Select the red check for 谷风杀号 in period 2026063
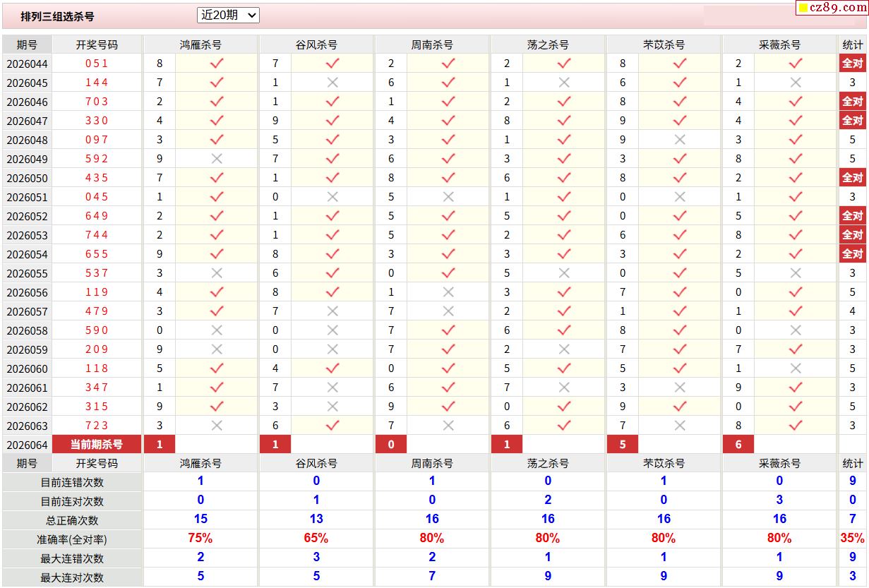 (332, 426)
